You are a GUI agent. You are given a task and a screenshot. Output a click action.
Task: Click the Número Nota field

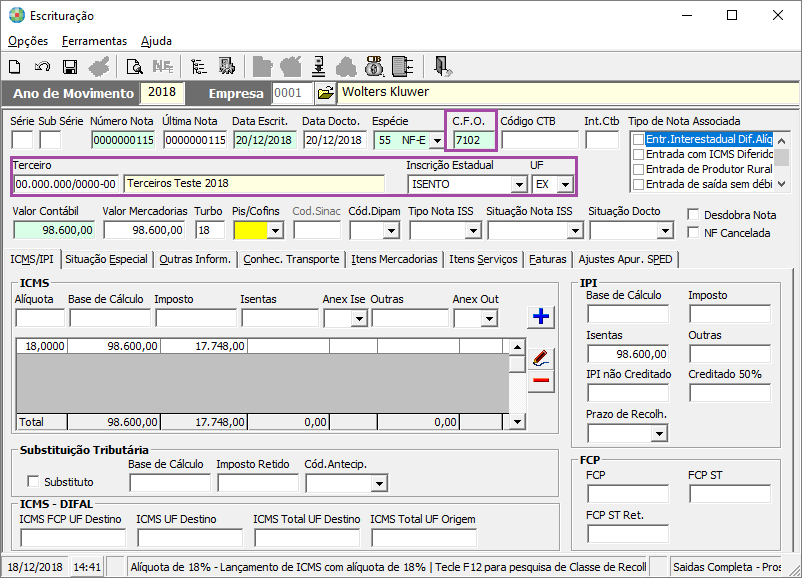123,140
